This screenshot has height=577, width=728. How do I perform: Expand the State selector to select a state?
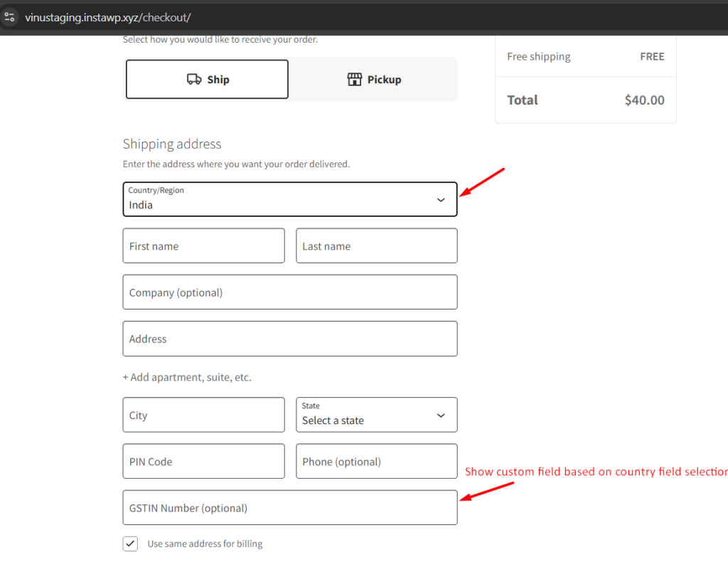click(376, 415)
